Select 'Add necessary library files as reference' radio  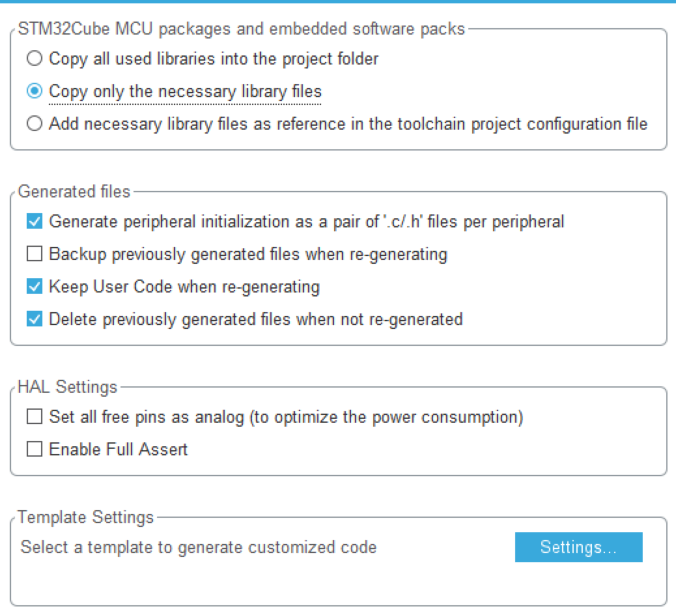tap(35, 124)
